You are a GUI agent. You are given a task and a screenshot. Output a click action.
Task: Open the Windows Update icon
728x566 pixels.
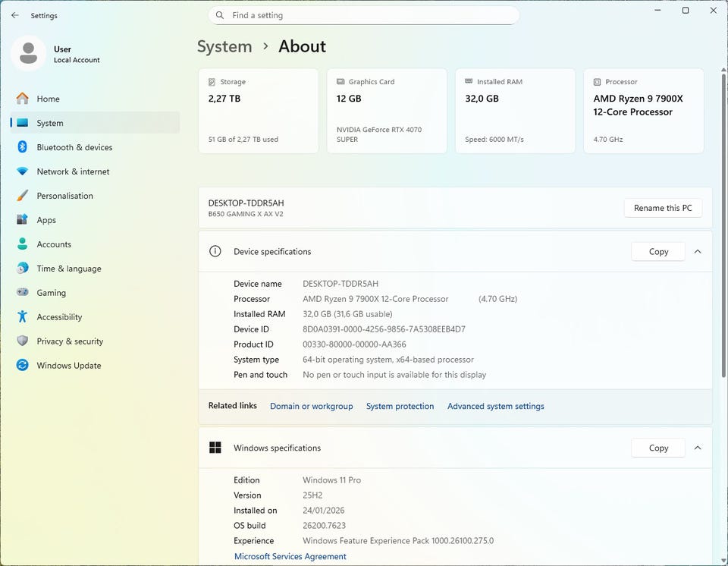[23, 366]
